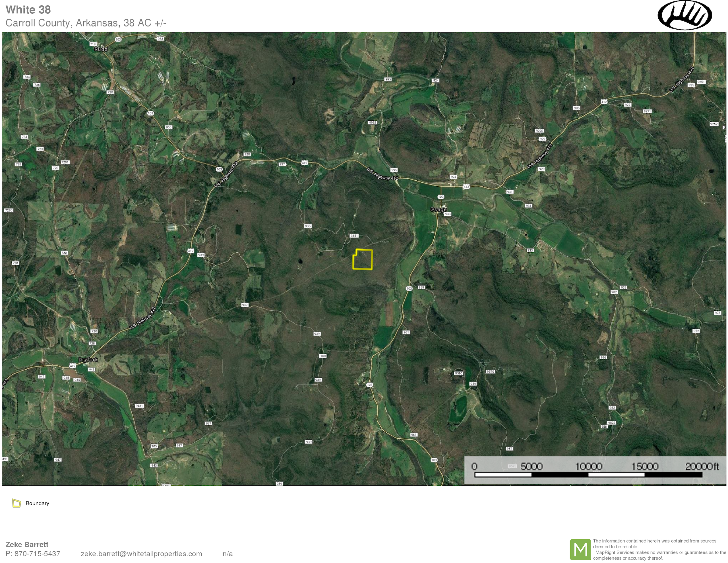Click the White 38 title heading

[x=28, y=10]
